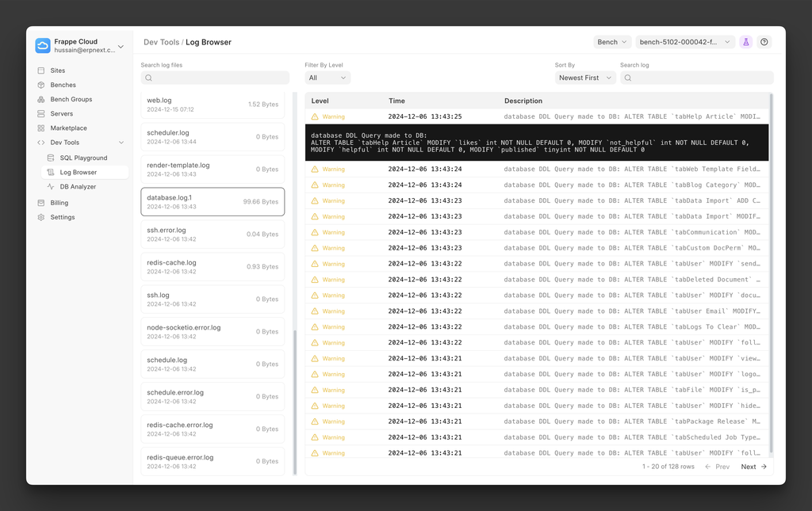Select the scheduler.log file entry

pos(213,137)
